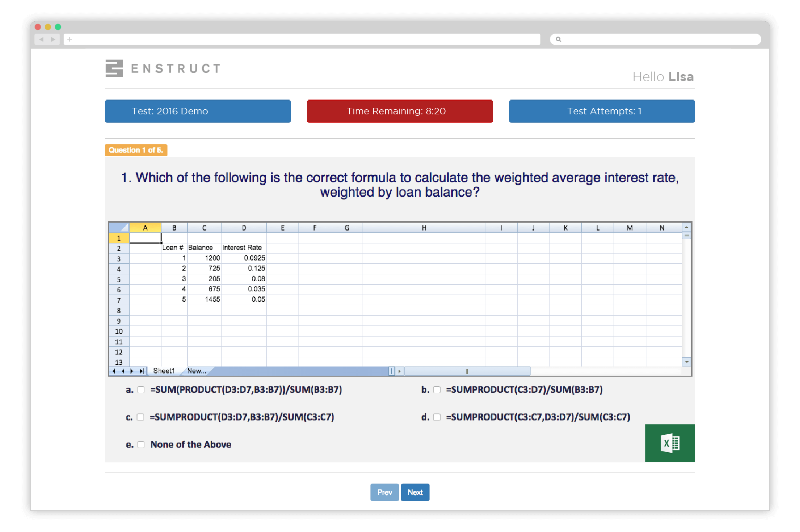
Task: Select row 3 header
Action: [x=119, y=259]
